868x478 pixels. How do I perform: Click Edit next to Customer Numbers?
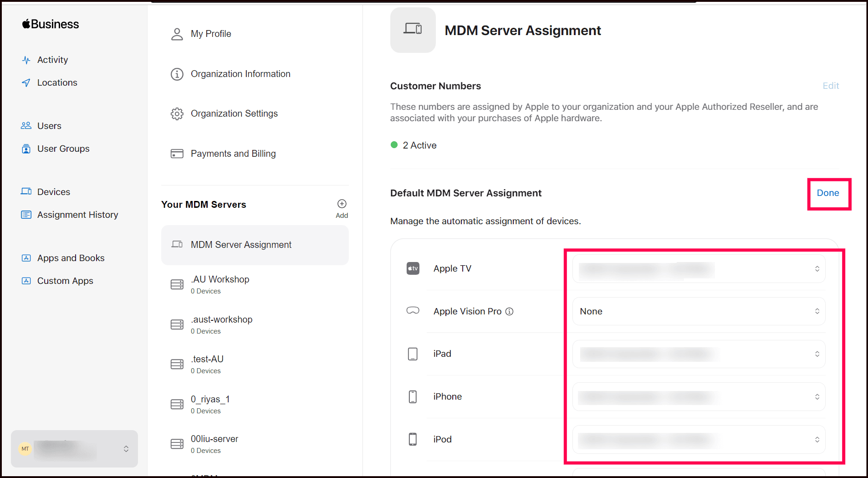(831, 86)
